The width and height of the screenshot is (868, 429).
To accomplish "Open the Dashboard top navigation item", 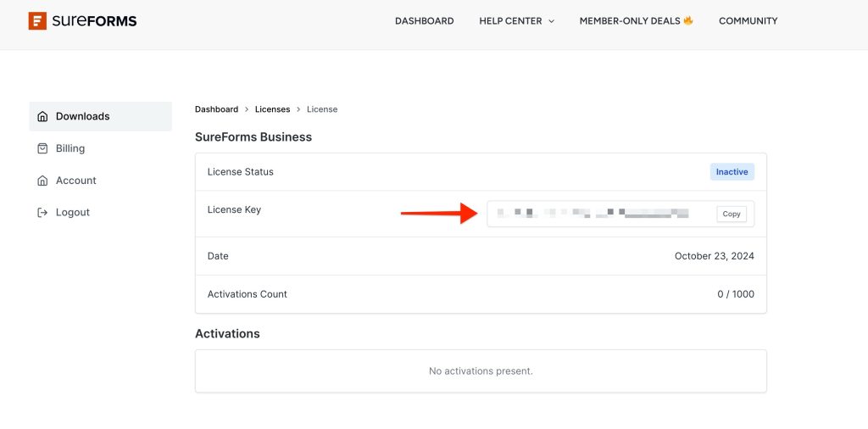I will (424, 21).
